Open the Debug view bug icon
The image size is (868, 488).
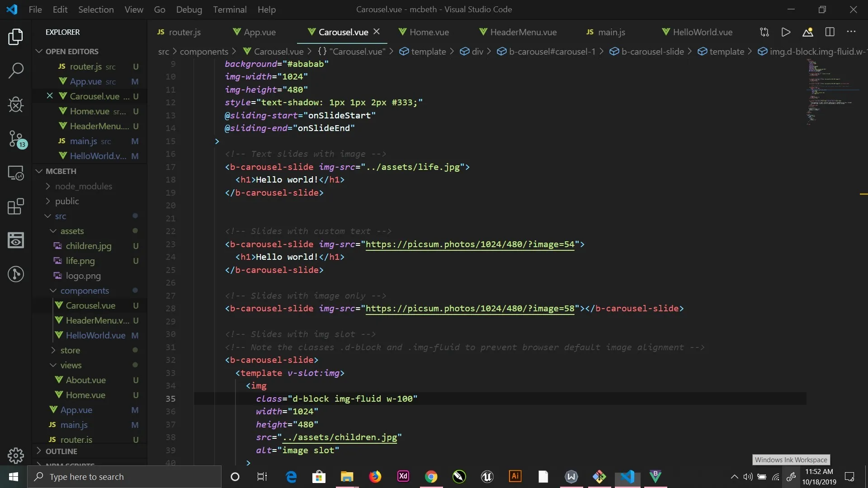pyautogui.click(x=16, y=105)
